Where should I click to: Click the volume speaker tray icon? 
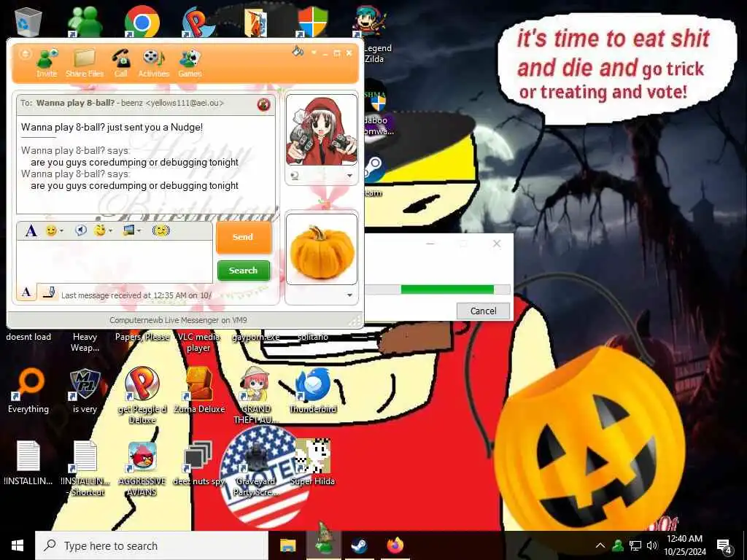tap(652, 545)
